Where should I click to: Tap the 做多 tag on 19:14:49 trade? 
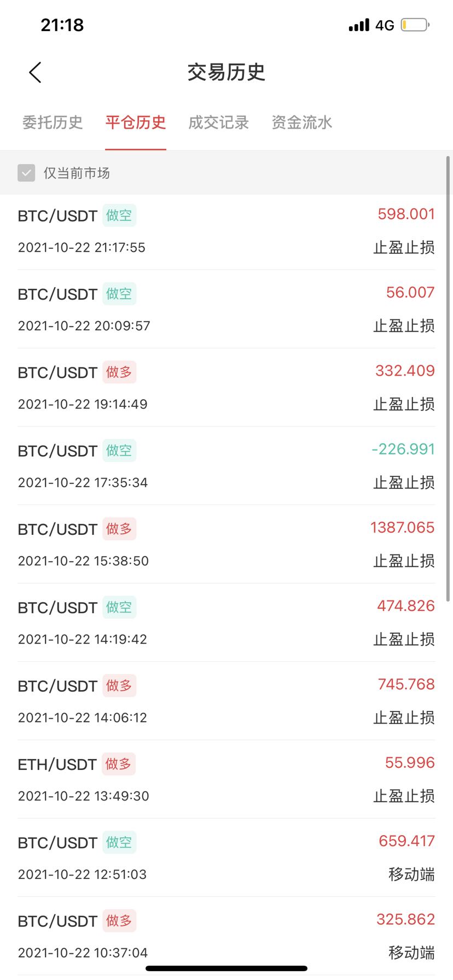(119, 372)
